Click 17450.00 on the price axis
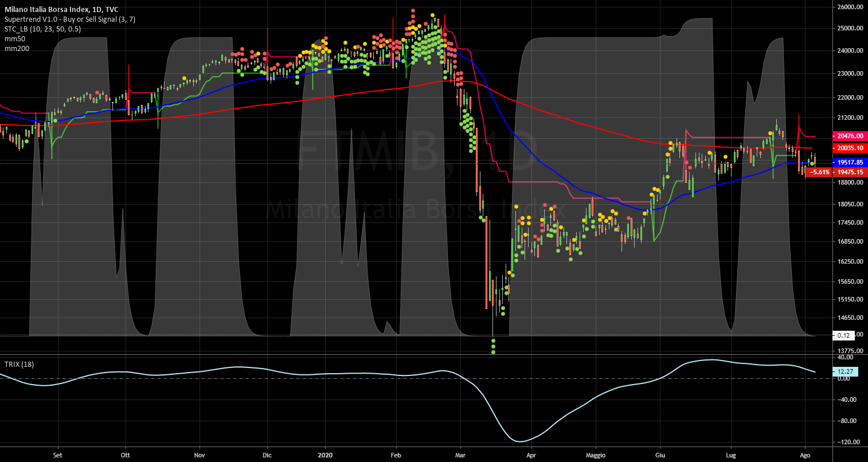This screenshot has width=868, height=462. click(x=850, y=222)
